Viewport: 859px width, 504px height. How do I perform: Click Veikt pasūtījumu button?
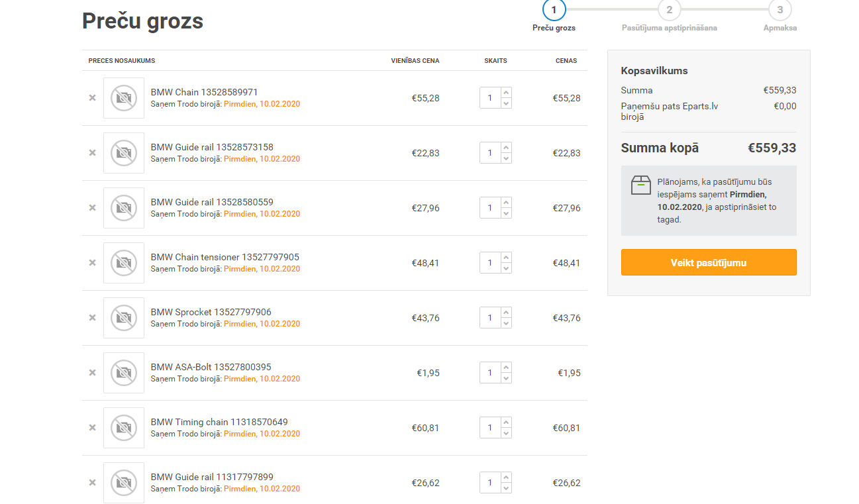[708, 262]
